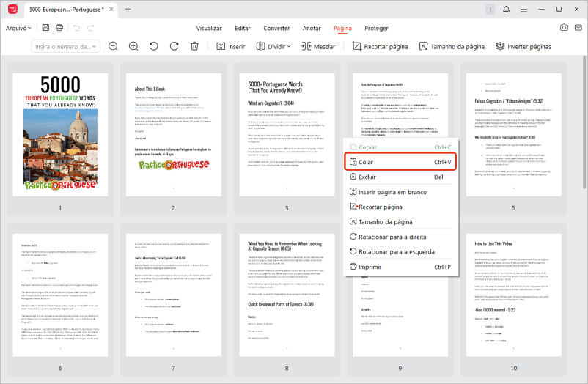Add a new tab with plus button
Viewport: 588px width, 384px height.
coord(128,9)
